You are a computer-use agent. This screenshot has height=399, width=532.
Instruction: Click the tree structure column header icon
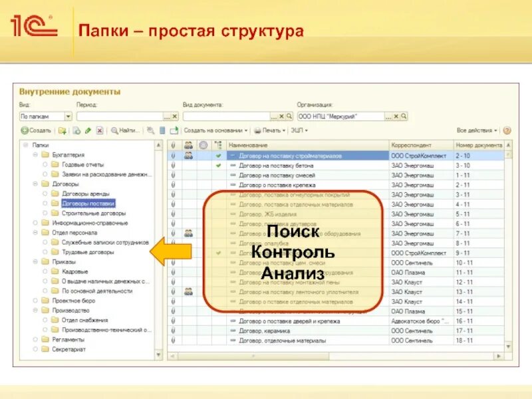tap(218, 145)
